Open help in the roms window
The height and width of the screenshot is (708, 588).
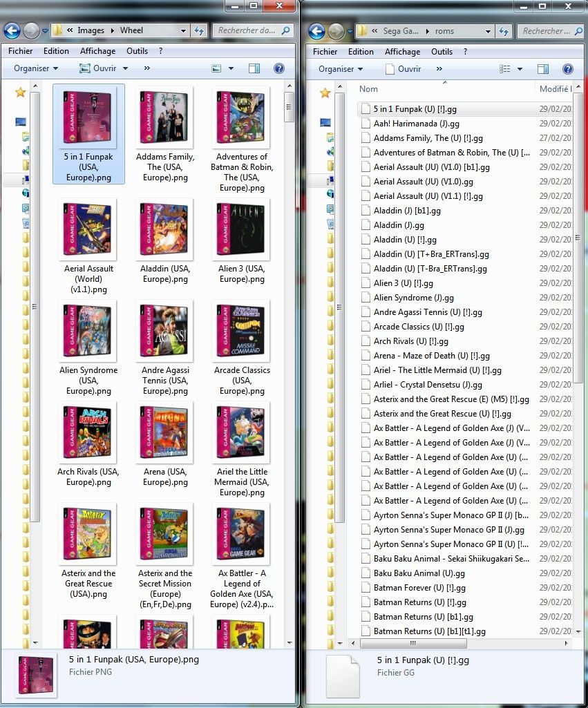point(568,68)
